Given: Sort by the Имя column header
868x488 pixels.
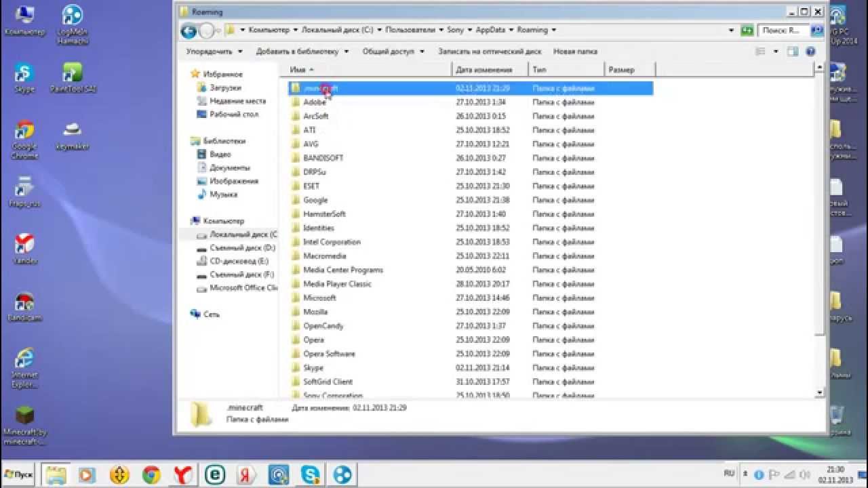Looking at the screenshot, I should pyautogui.click(x=366, y=70).
